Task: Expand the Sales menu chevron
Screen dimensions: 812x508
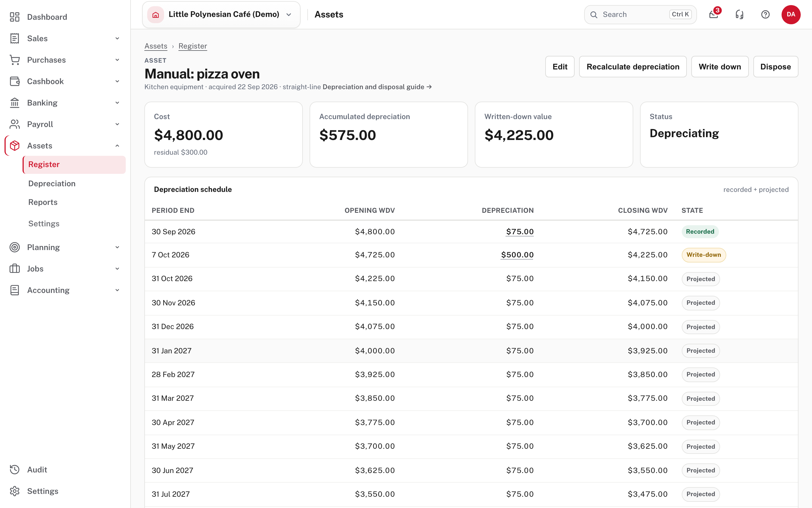Action: [117, 38]
